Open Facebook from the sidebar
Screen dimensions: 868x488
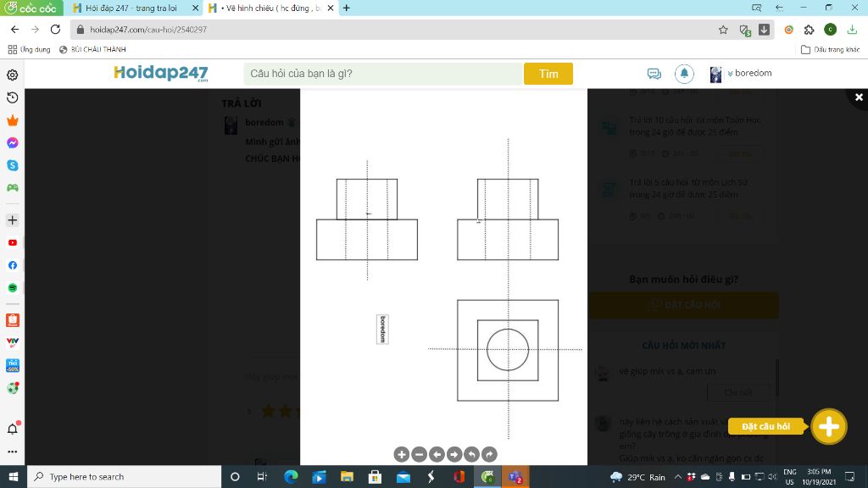[x=12, y=265]
